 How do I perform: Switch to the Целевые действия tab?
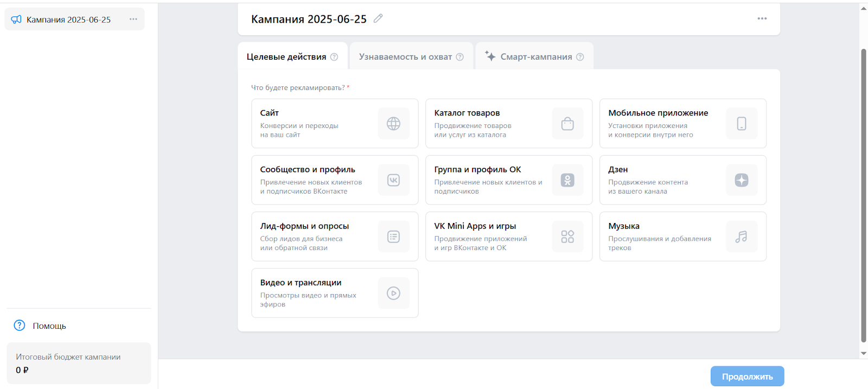(x=292, y=56)
